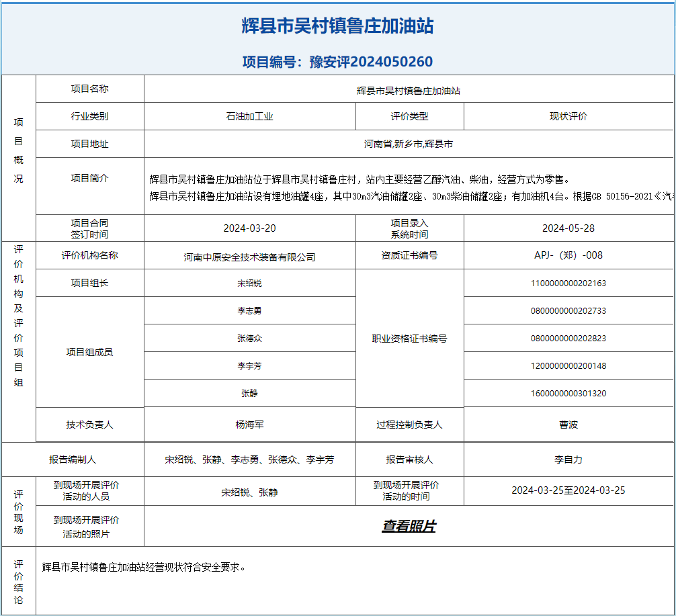Click report authors list 宋绍锐、张静、李志勇、张德众、李宇芳
Viewport: 676px width, 616px height.
click(x=249, y=460)
